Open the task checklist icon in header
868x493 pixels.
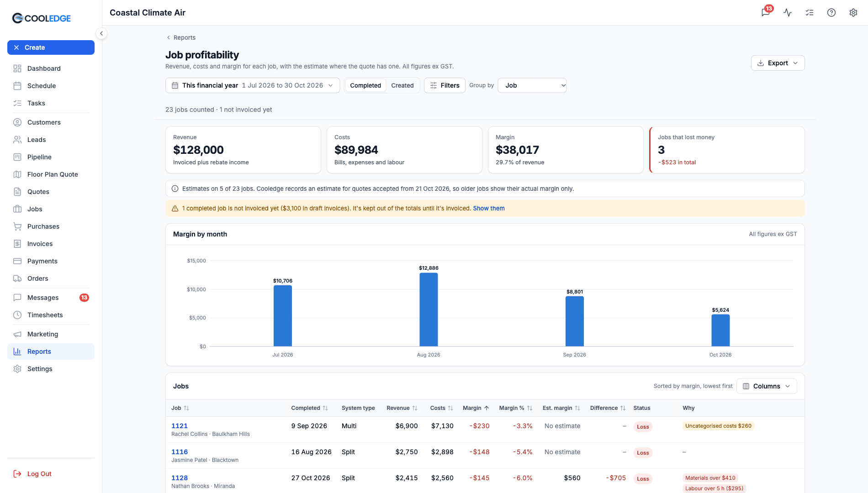point(810,12)
